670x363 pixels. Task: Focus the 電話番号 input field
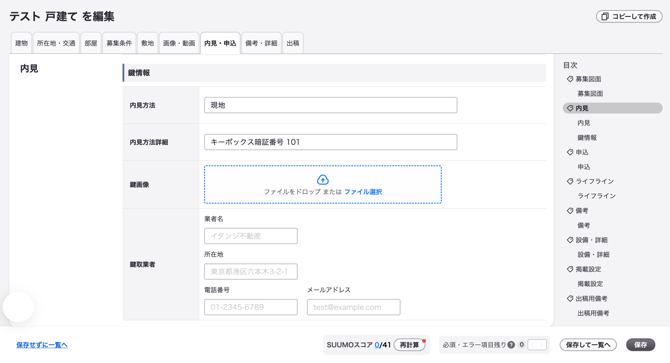pos(251,307)
